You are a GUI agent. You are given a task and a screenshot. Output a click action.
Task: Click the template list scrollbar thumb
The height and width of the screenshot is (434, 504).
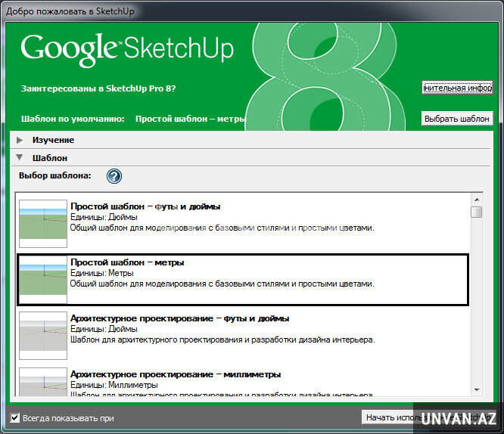(476, 212)
